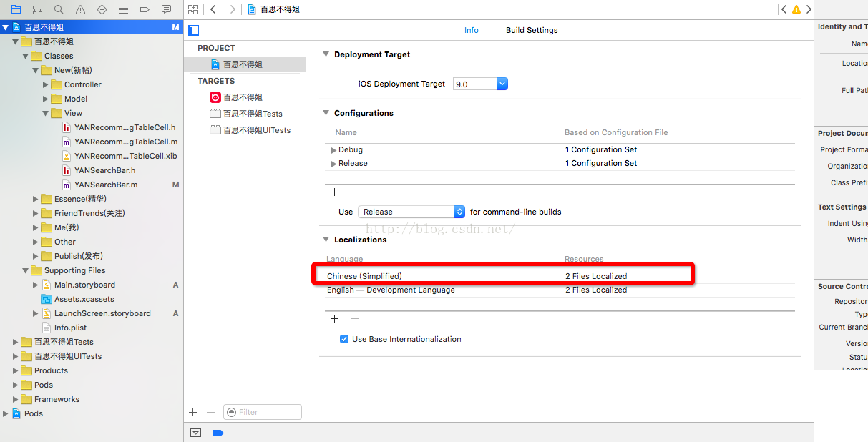Open the Release command-line builds popup
This screenshot has height=442, width=868.
pos(411,212)
